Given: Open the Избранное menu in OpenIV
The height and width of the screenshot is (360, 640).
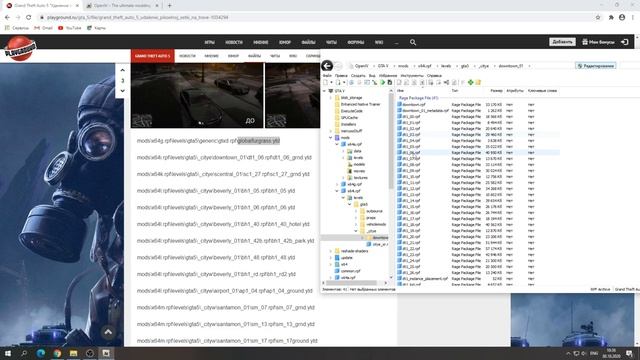Looking at the screenshot, I should (x=387, y=76).
